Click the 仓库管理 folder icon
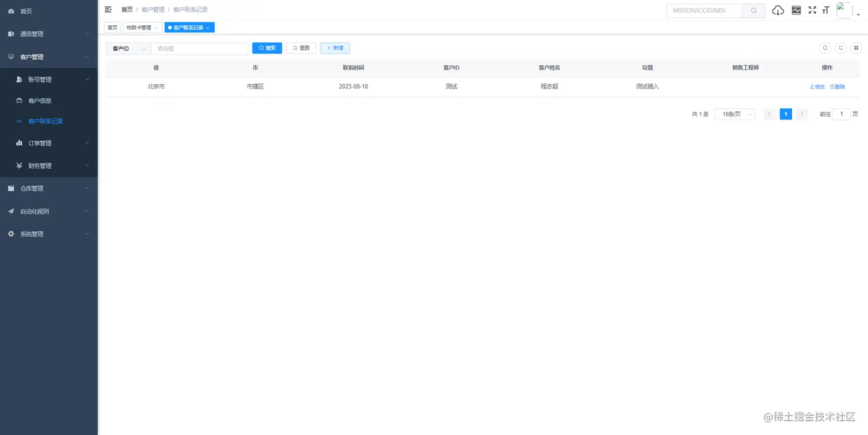The height and width of the screenshot is (435, 868). click(11, 188)
